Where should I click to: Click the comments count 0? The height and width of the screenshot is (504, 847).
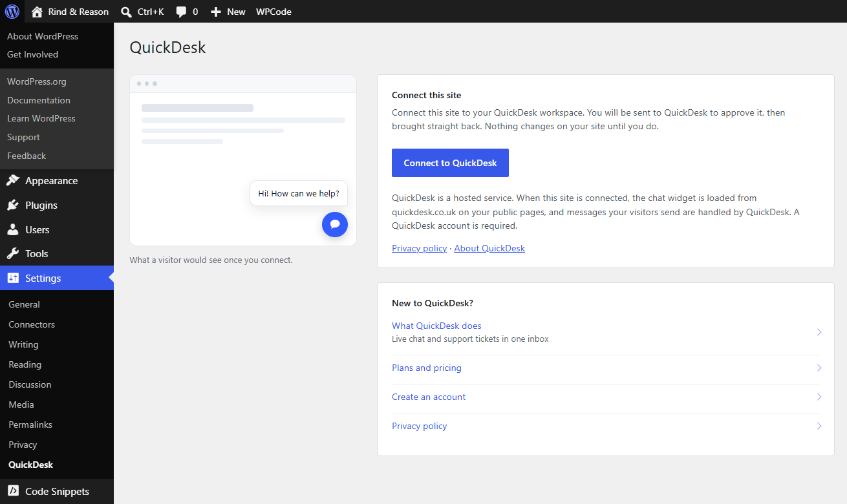[195, 12]
